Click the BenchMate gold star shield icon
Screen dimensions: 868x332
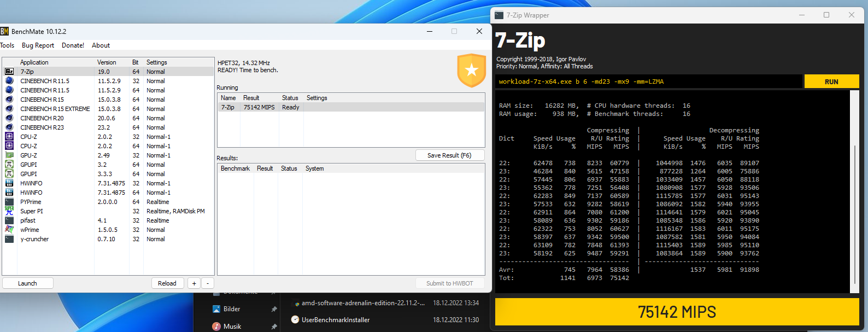(472, 71)
